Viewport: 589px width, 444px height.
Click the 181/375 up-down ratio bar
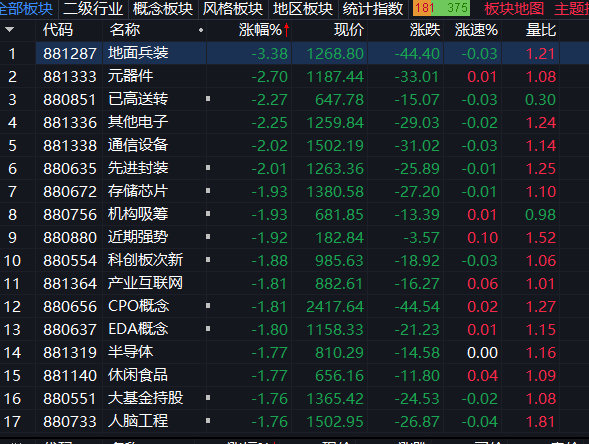441,8
